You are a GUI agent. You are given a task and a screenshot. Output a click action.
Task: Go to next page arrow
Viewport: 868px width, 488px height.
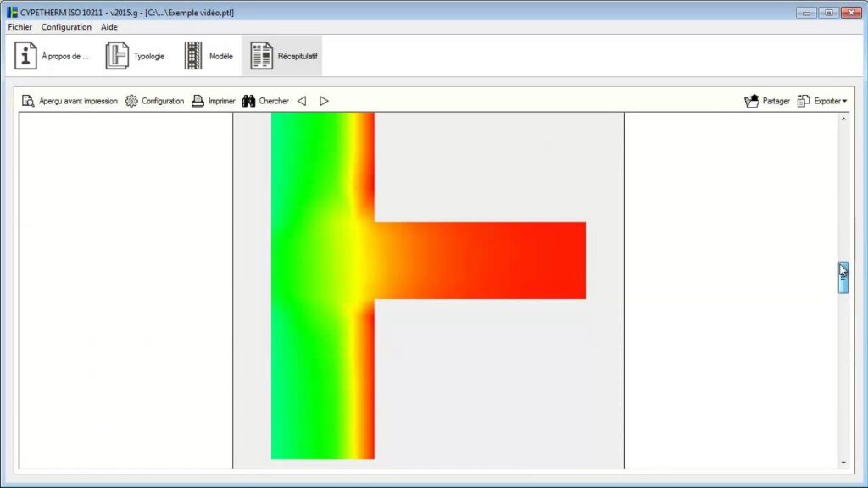(324, 101)
